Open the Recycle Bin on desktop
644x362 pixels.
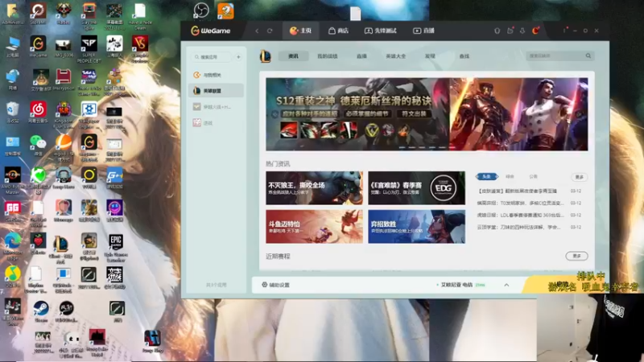click(x=13, y=113)
